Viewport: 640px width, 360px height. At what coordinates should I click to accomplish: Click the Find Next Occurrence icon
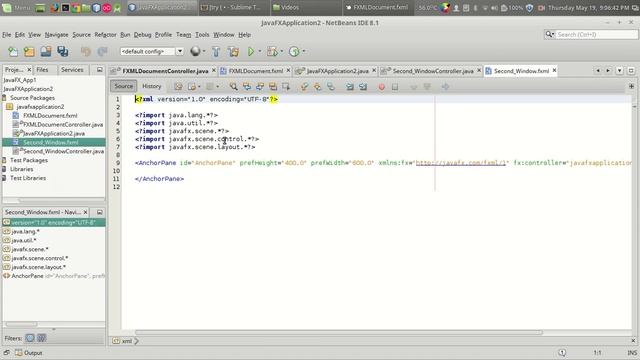click(260, 87)
